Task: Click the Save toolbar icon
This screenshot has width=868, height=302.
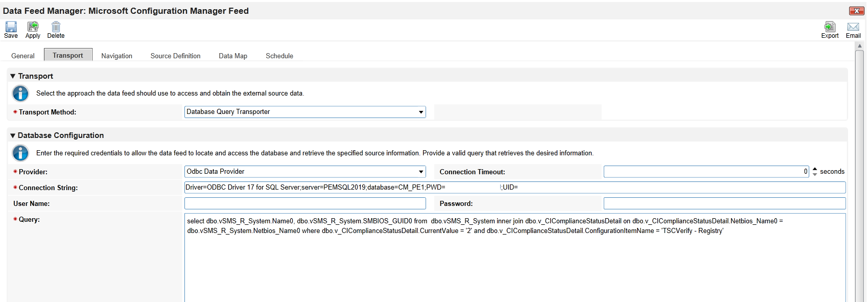Action: [11, 30]
